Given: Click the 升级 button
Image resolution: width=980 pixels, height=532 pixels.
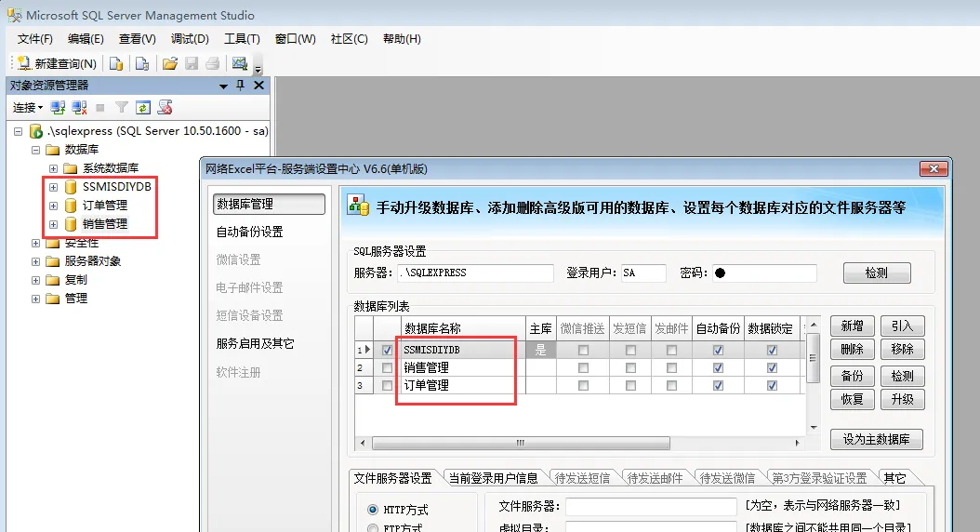Looking at the screenshot, I should click(903, 400).
